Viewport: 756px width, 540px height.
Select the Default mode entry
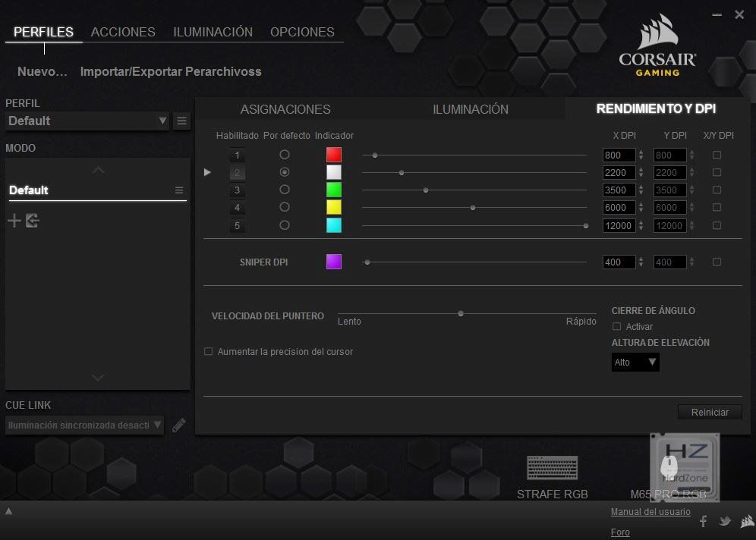(x=97, y=190)
